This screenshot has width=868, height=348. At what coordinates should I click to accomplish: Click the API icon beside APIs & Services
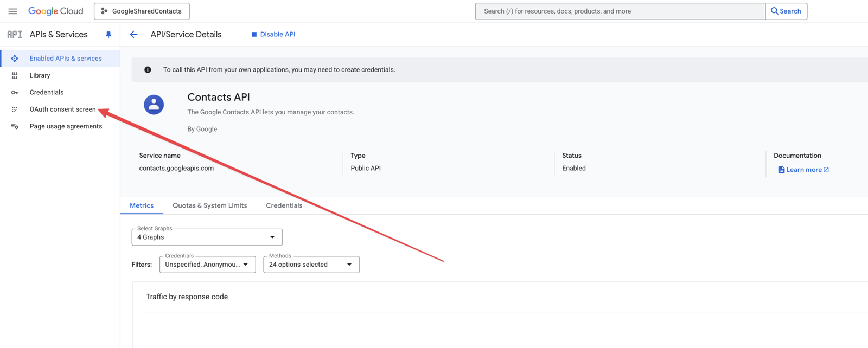(15, 34)
